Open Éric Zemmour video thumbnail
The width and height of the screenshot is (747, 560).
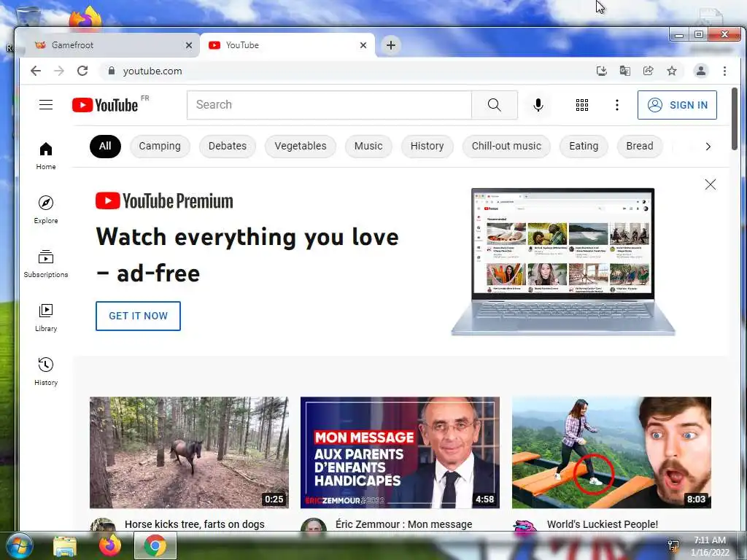pyautogui.click(x=400, y=452)
